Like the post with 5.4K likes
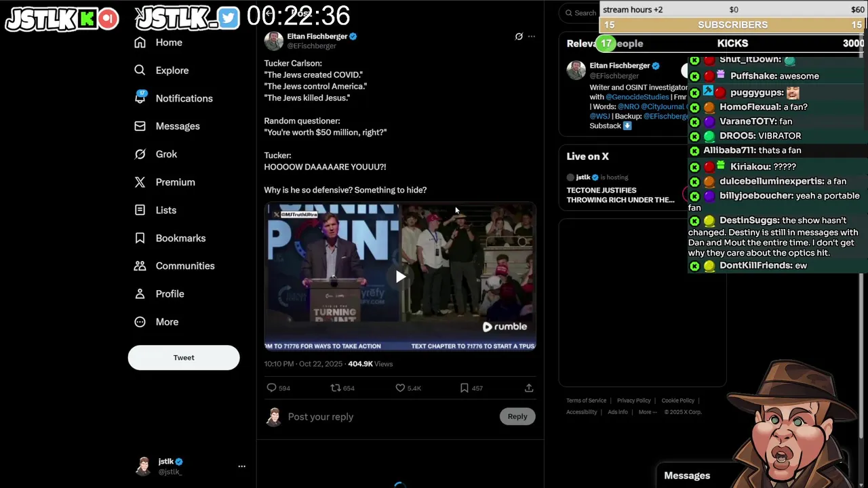This screenshot has width=868, height=488. 400,388
